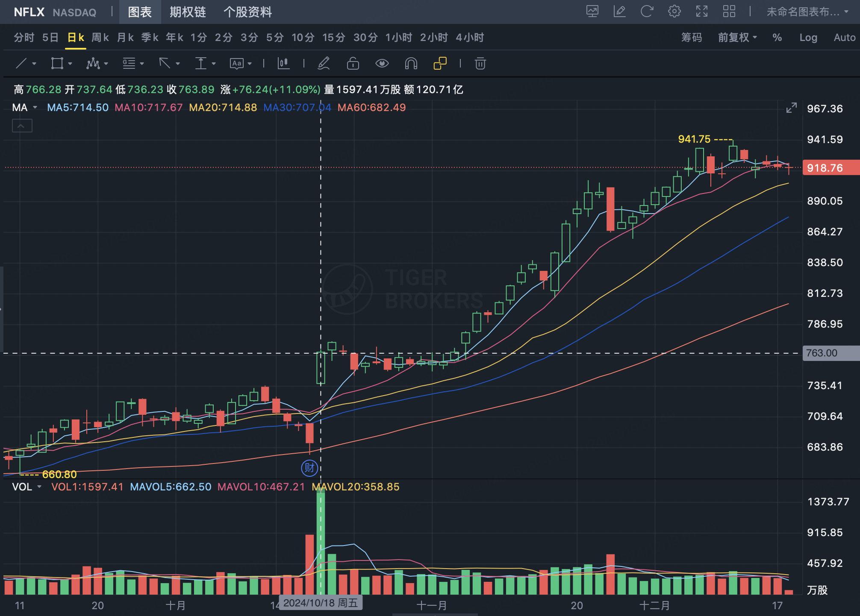Open the chart snapshot icon in header
Viewport: 860px width, 616px height.
[592, 12]
